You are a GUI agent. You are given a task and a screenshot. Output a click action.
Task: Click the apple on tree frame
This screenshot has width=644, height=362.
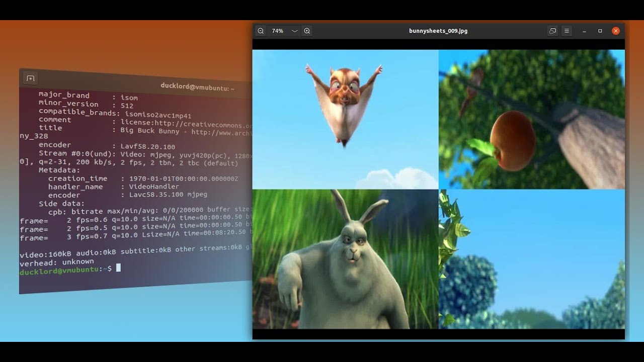click(532, 119)
